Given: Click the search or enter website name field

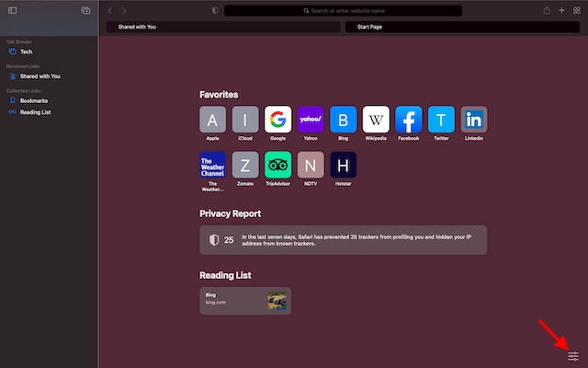Looking at the screenshot, I should [x=343, y=10].
